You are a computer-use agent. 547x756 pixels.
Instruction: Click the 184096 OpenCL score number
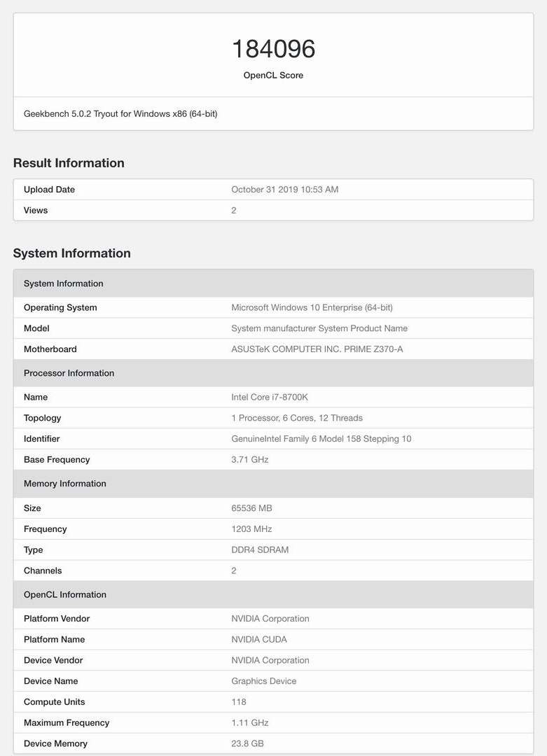point(273,49)
